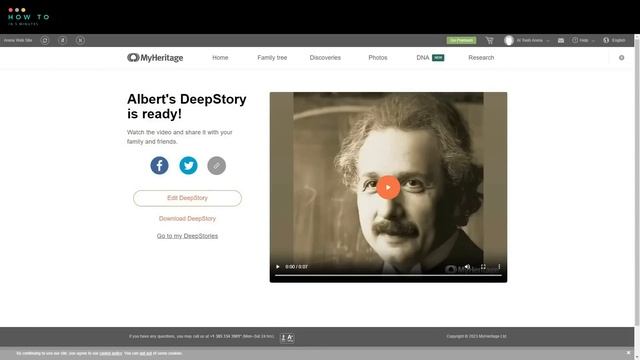Mute the video volume
This screenshot has height=360, width=640.
[x=467, y=267]
